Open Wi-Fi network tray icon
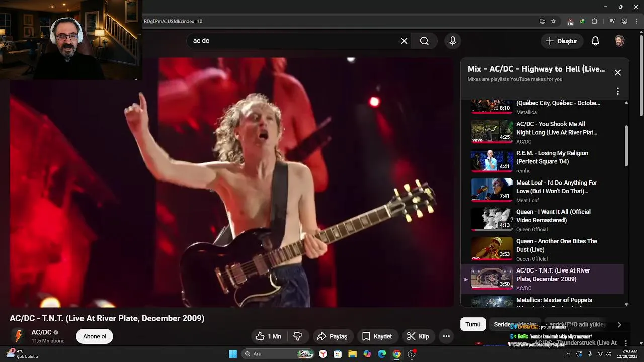Image resolution: width=644 pixels, height=362 pixels. (600, 354)
